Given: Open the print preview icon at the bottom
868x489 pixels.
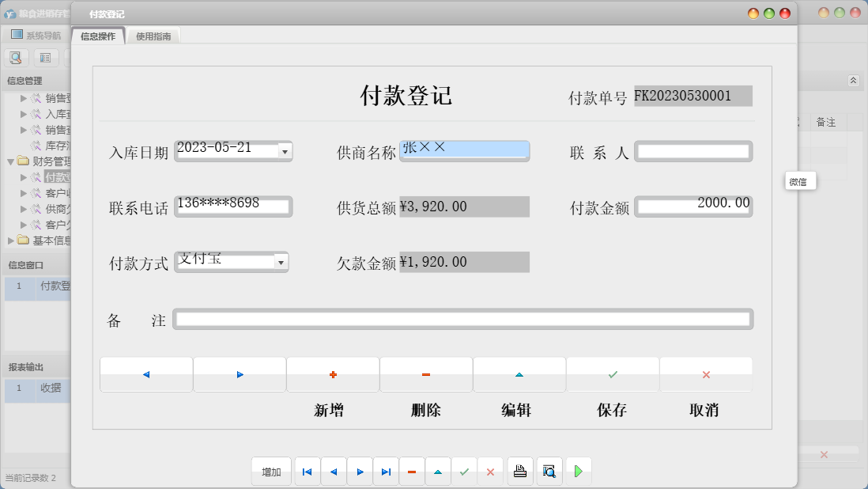Looking at the screenshot, I should (549, 471).
